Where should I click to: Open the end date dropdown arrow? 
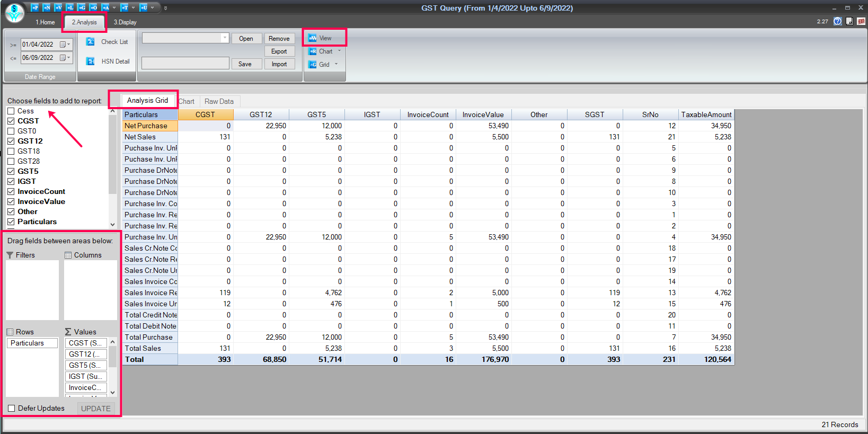[x=69, y=58]
